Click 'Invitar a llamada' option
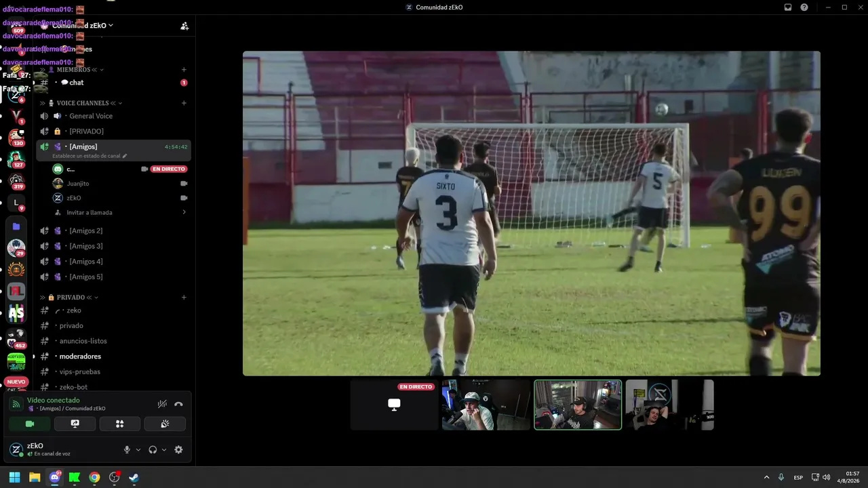Screen dimensions: 868x488 coord(90,212)
